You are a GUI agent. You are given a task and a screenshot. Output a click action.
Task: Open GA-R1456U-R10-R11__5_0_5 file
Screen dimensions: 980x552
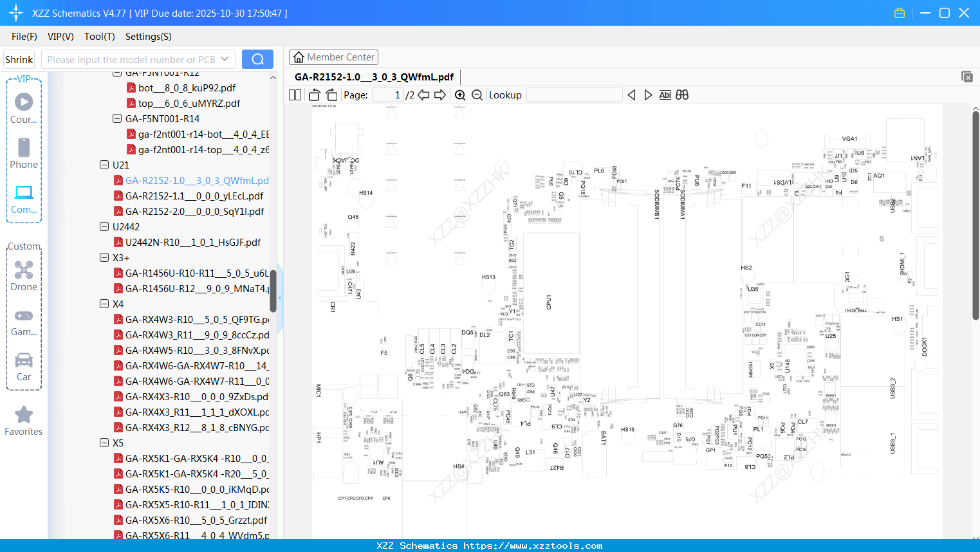pos(197,273)
